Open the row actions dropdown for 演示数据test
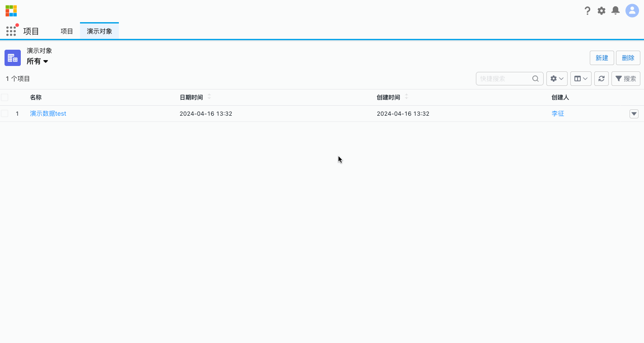 click(634, 113)
